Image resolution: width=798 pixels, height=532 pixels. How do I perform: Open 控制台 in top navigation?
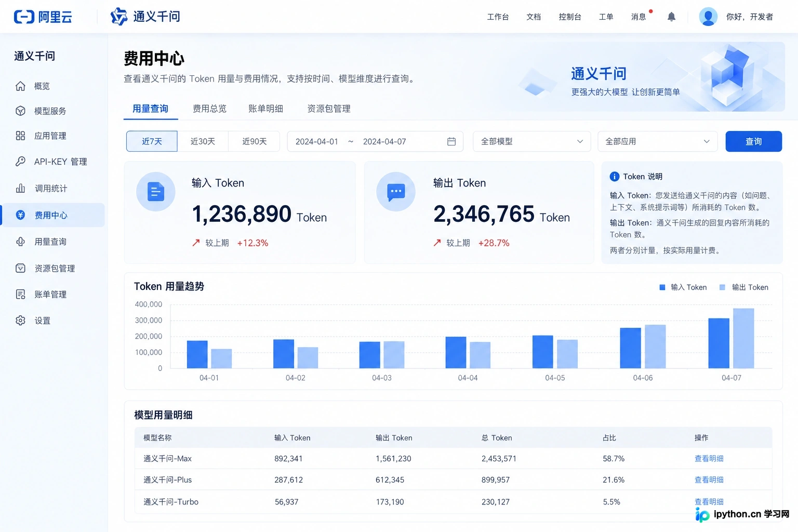570,17
